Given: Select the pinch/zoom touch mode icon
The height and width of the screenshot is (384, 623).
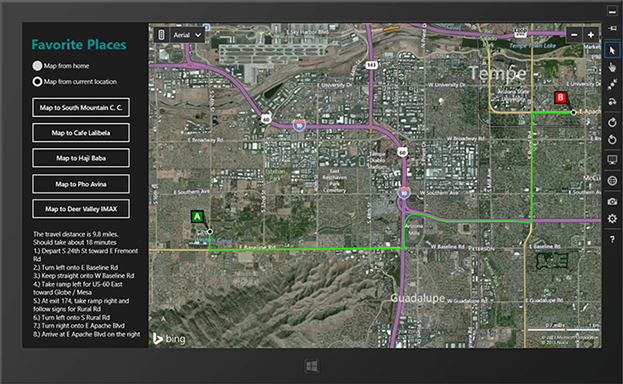Looking at the screenshot, I should [612, 85].
